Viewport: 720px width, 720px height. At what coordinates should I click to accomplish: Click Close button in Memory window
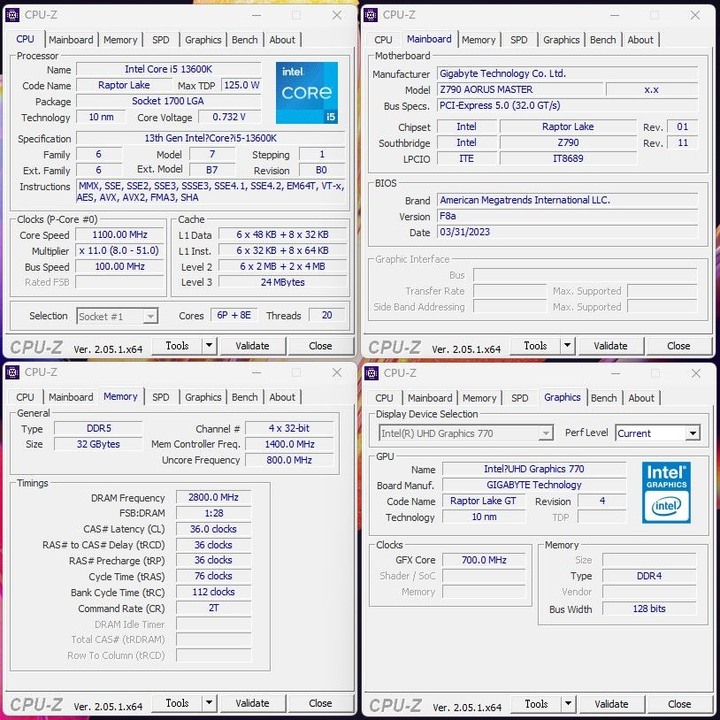[321, 703]
